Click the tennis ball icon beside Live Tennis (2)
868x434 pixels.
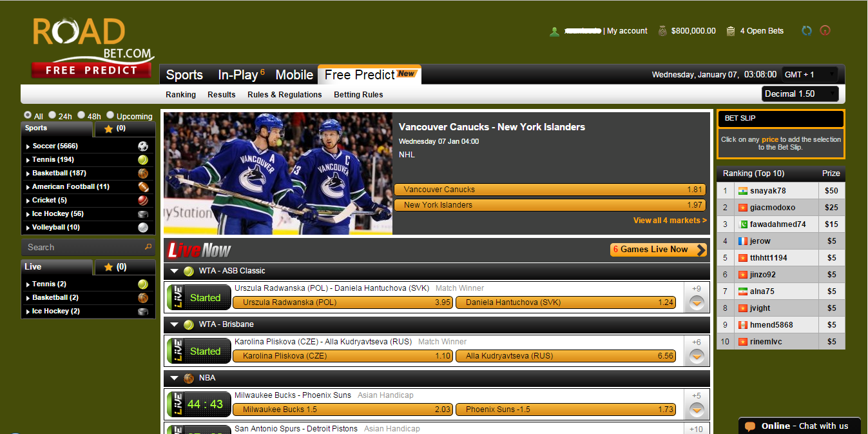click(143, 284)
